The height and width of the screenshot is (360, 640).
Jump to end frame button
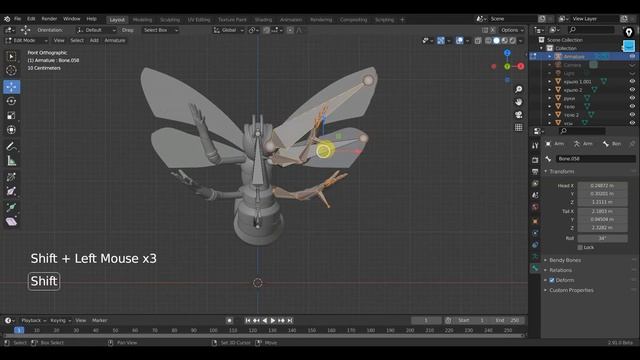pos(290,320)
